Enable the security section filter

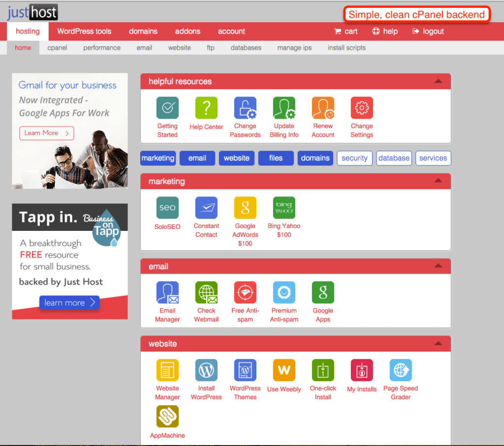click(354, 158)
